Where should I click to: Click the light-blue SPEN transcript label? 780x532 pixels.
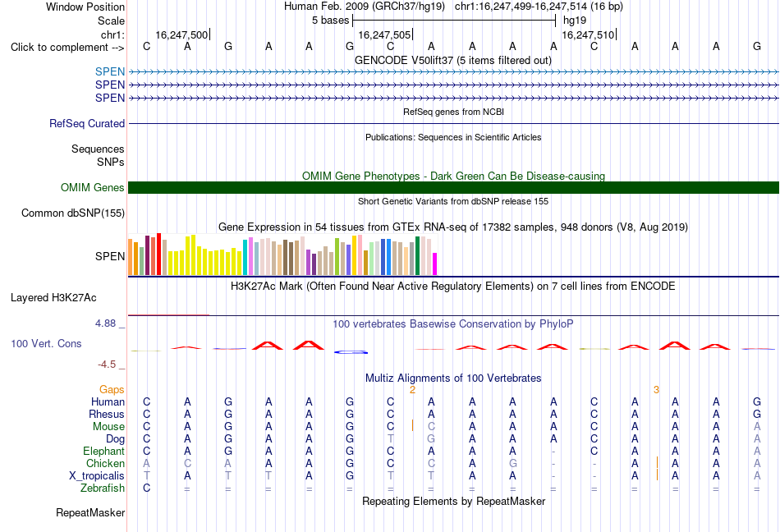110,71
